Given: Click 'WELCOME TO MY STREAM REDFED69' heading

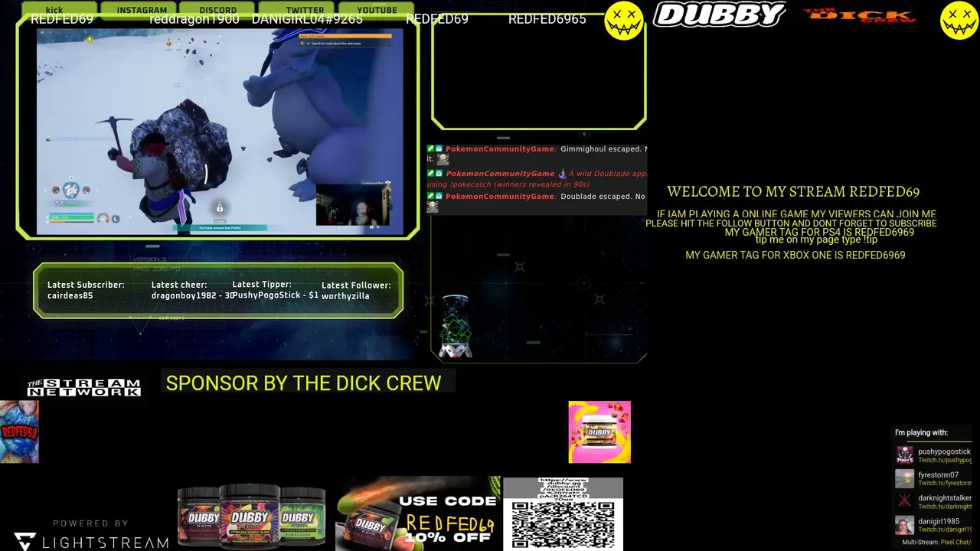Looking at the screenshot, I should (793, 191).
